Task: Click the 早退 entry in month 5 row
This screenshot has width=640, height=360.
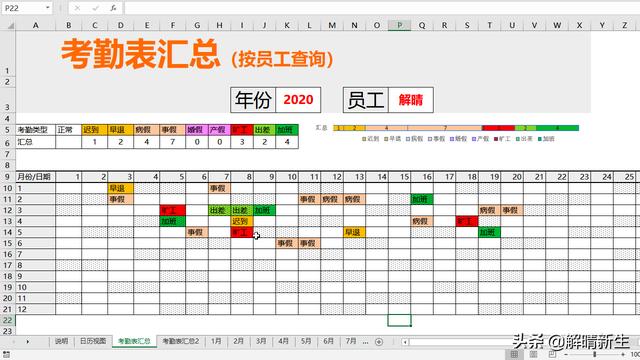Action: pyautogui.click(x=354, y=232)
